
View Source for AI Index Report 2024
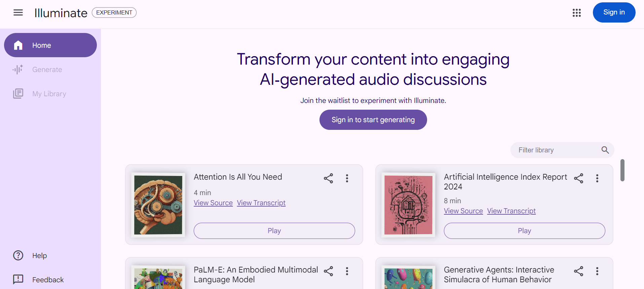tap(463, 211)
